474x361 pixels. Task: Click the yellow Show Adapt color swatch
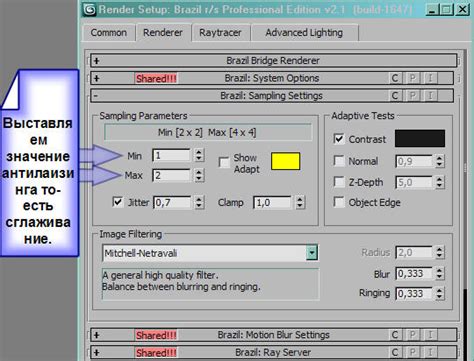(286, 161)
